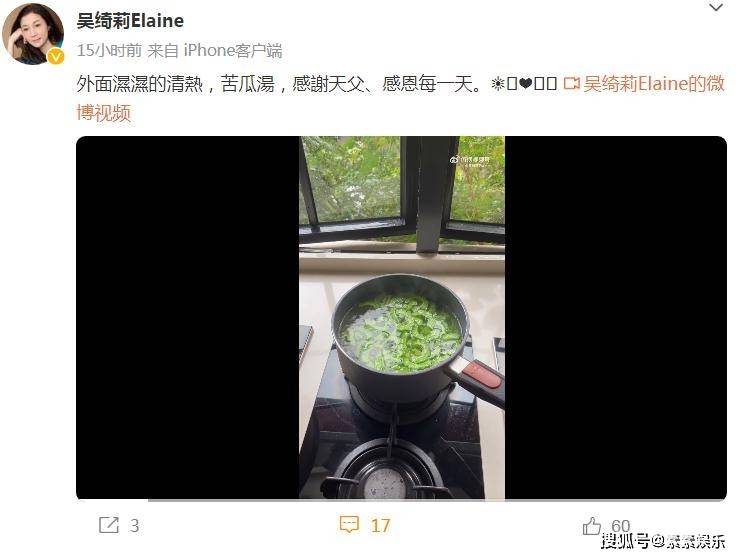740x558 pixels.
Task: Like the post with thumbs-up icon
Action: pyautogui.click(x=592, y=525)
